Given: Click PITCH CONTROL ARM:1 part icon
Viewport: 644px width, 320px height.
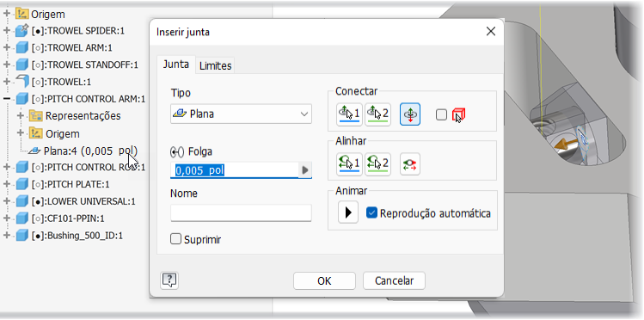Looking at the screenshot, I should [x=21, y=99].
